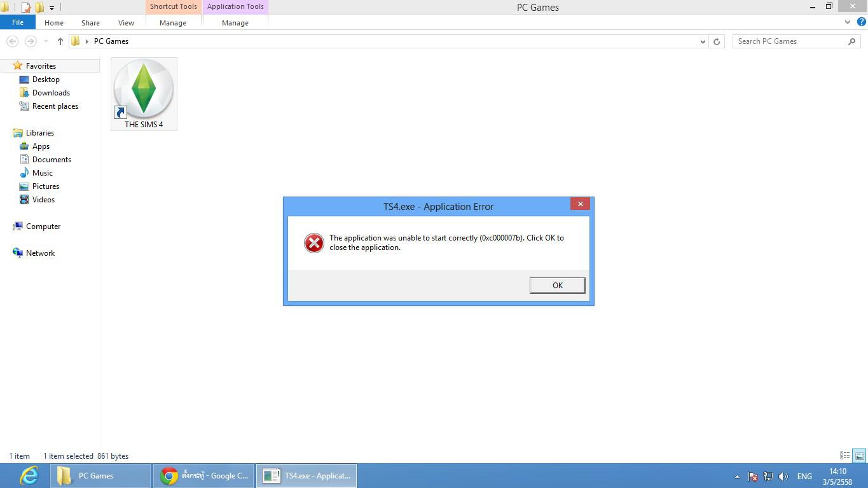Open Recent places from Favorites
Screen dimensions: 868x488
55,106
